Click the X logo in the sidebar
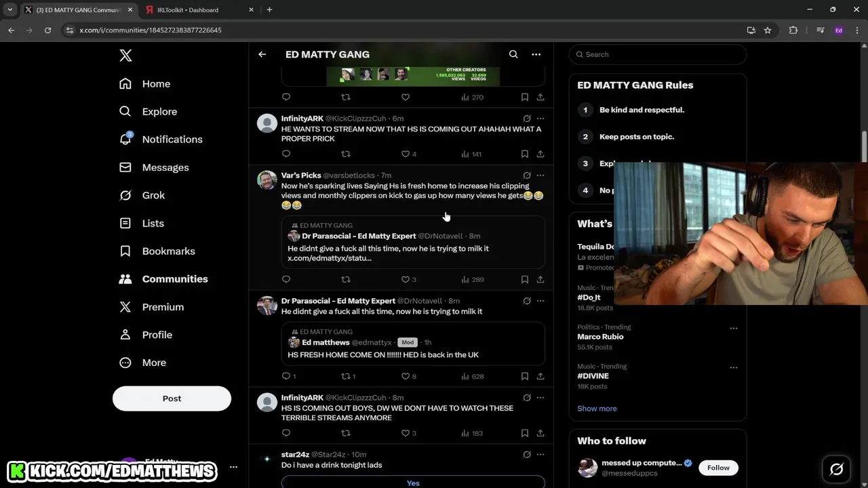The image size is (868, 488). click(x=125, y=56)
